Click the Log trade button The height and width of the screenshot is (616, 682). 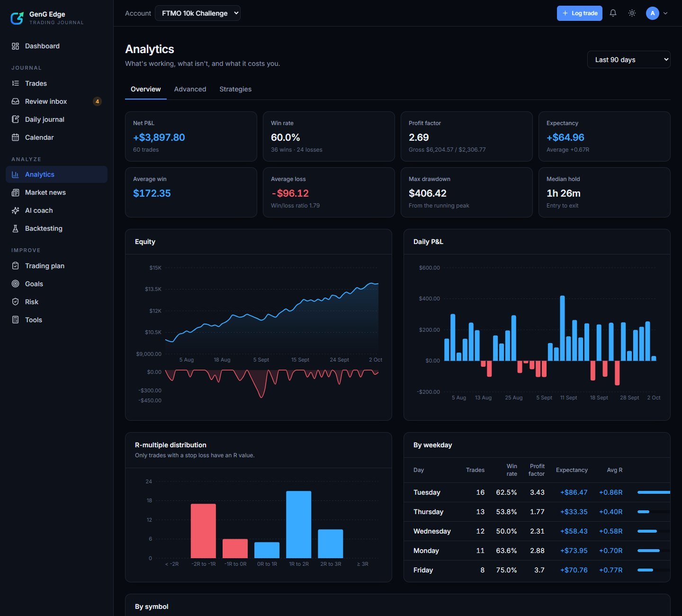click(x=579, y=13)
